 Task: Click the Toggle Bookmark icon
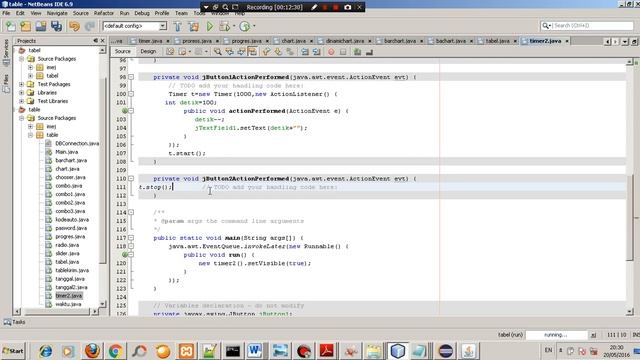point(290,52)
